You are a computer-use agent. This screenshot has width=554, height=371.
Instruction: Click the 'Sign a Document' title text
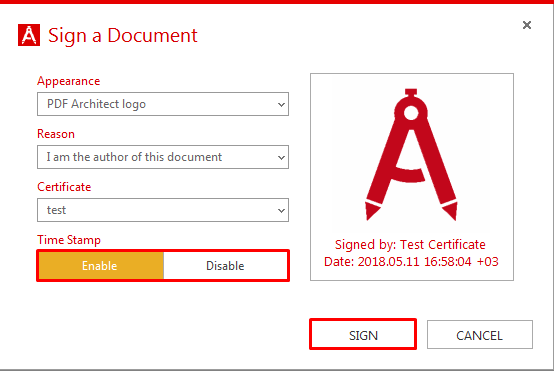(123, 35)
